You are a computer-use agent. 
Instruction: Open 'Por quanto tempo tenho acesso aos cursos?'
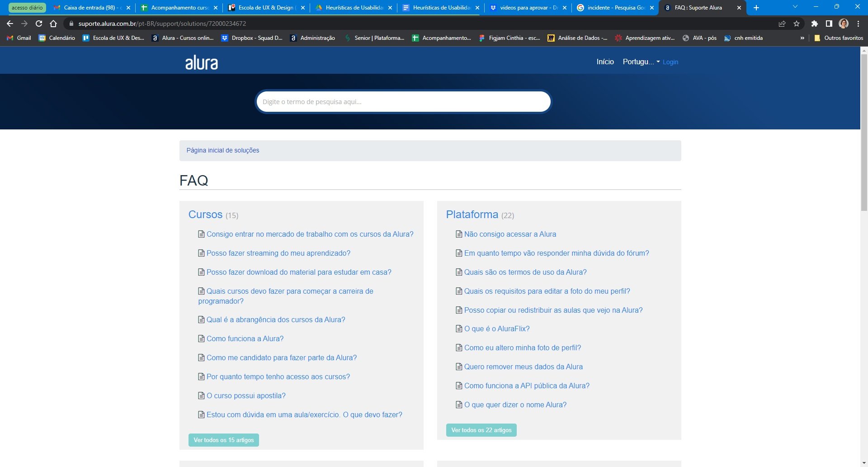click(278, 376)
